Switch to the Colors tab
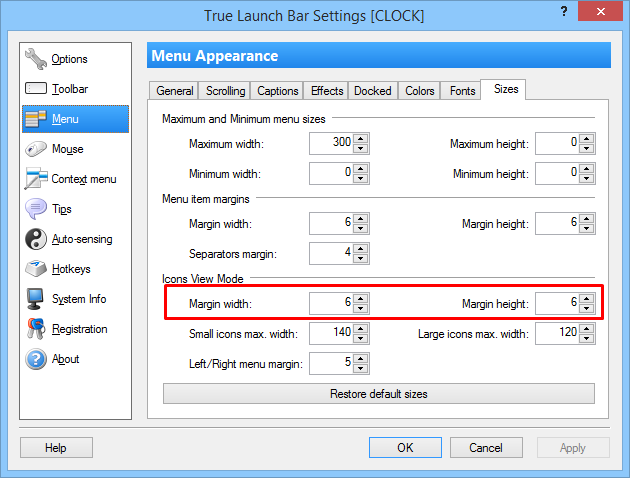 [x=420, y=91]
